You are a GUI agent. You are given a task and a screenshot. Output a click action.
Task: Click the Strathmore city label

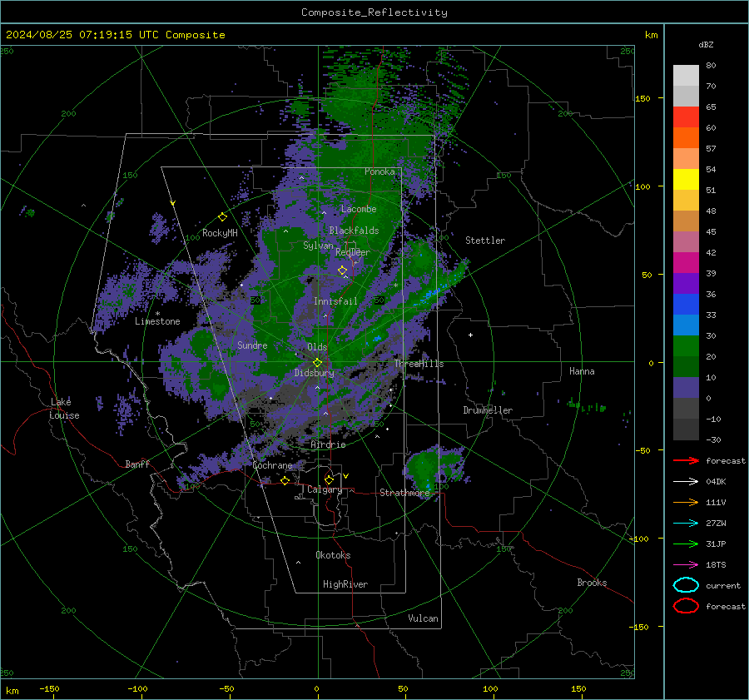point(404,493)
